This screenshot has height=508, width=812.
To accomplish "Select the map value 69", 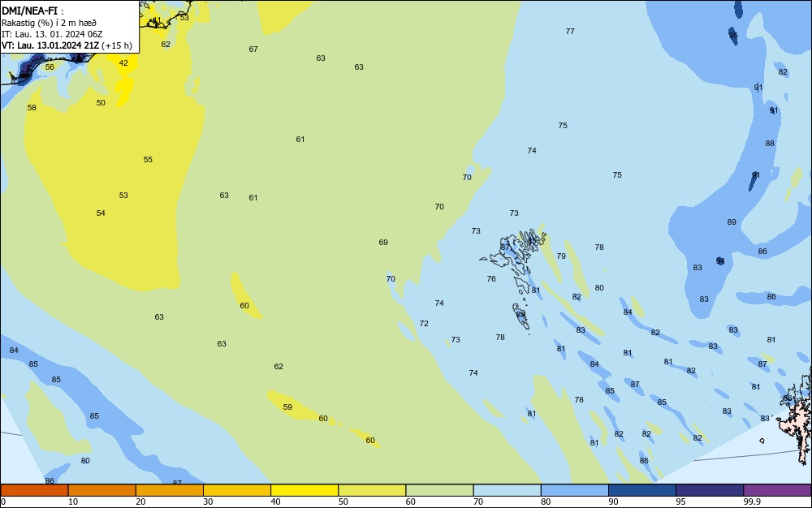I will coord(383,242).
